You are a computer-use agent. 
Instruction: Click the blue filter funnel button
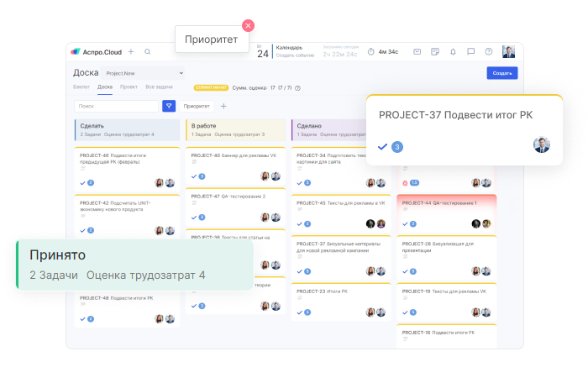169,106
